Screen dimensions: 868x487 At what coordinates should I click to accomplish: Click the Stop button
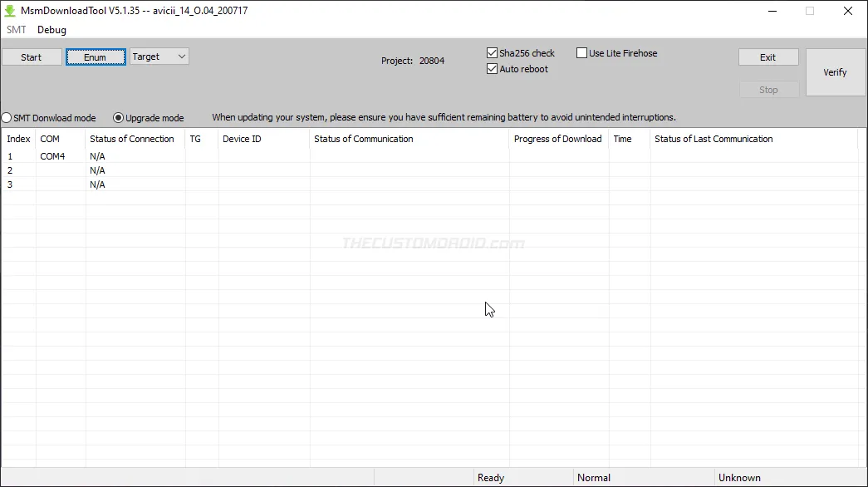tap(767, 89)
